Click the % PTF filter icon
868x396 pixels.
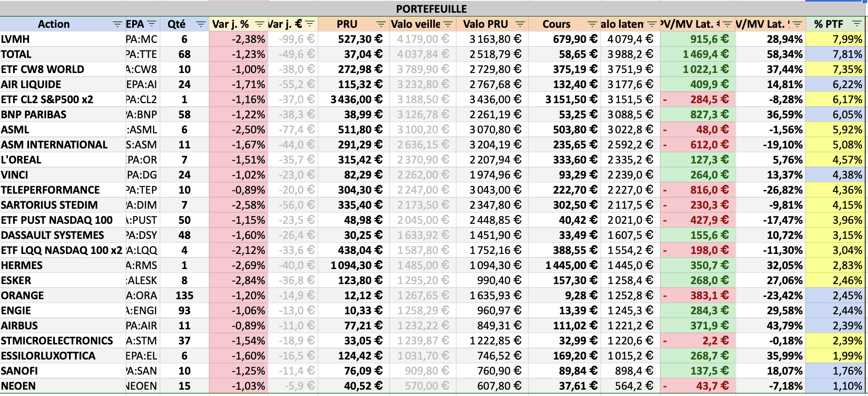click(857, 24)
